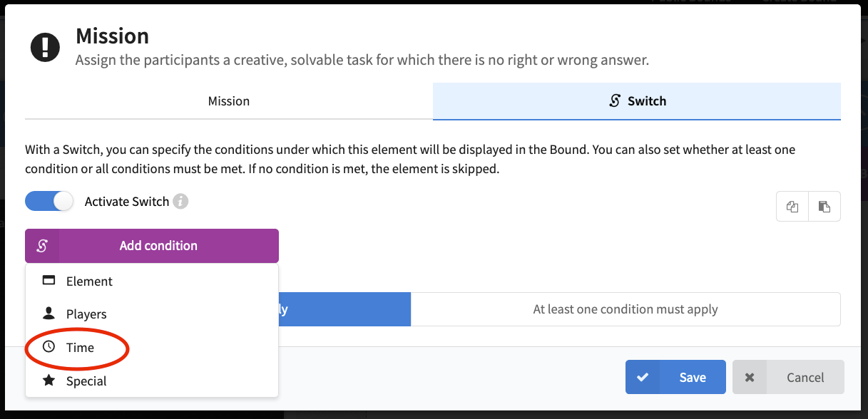Image resolution: width=868 pixels, height=419 pixels.
Task: Click the person icon for Players
Action: click(48, 314)
